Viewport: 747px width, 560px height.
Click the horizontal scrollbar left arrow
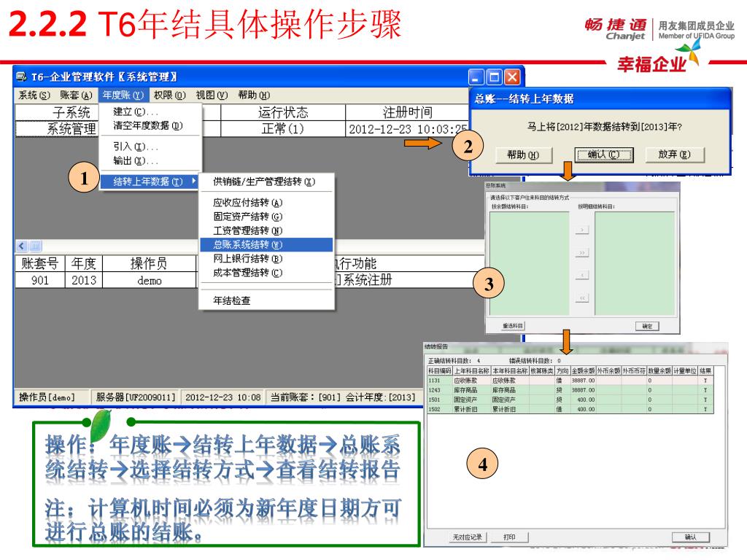[x=21, y=246]
